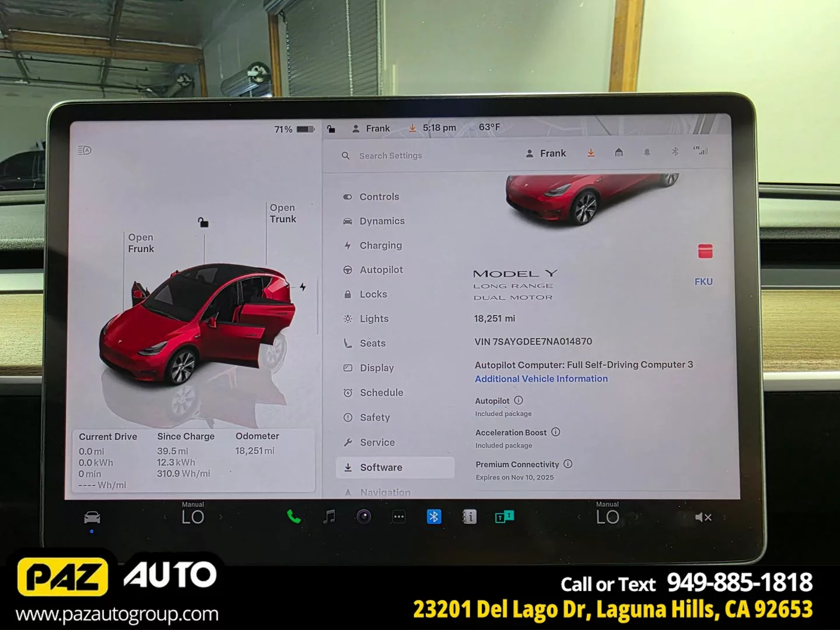Open the owner's manual icon
Screen dimensions: 840x630
point(470,517)
